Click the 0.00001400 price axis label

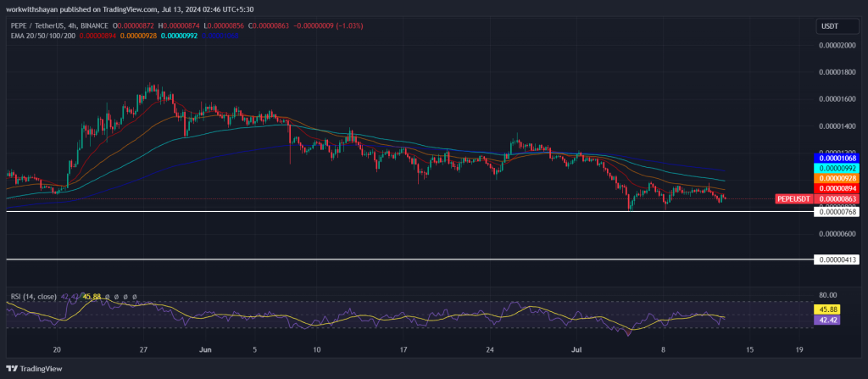click(837, 126)
